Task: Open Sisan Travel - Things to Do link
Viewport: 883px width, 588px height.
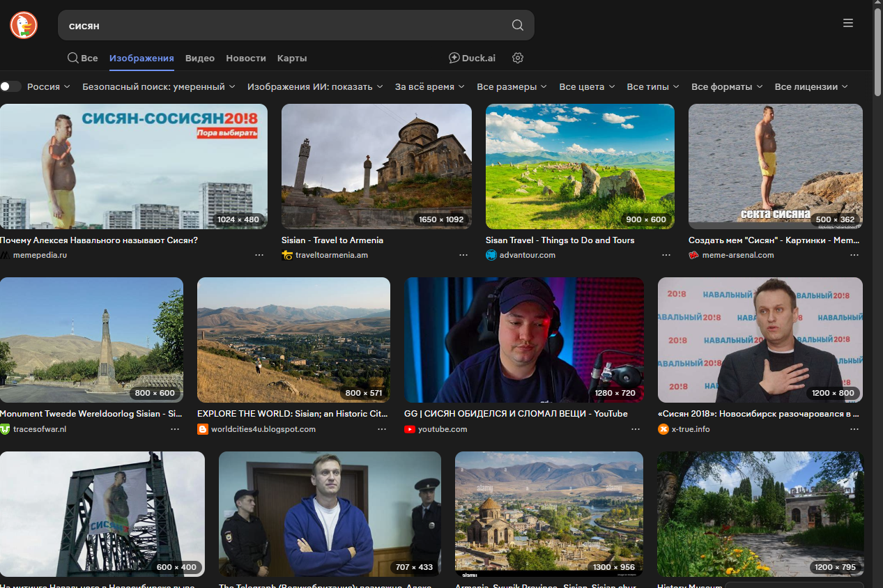Action: coord(560,240)
